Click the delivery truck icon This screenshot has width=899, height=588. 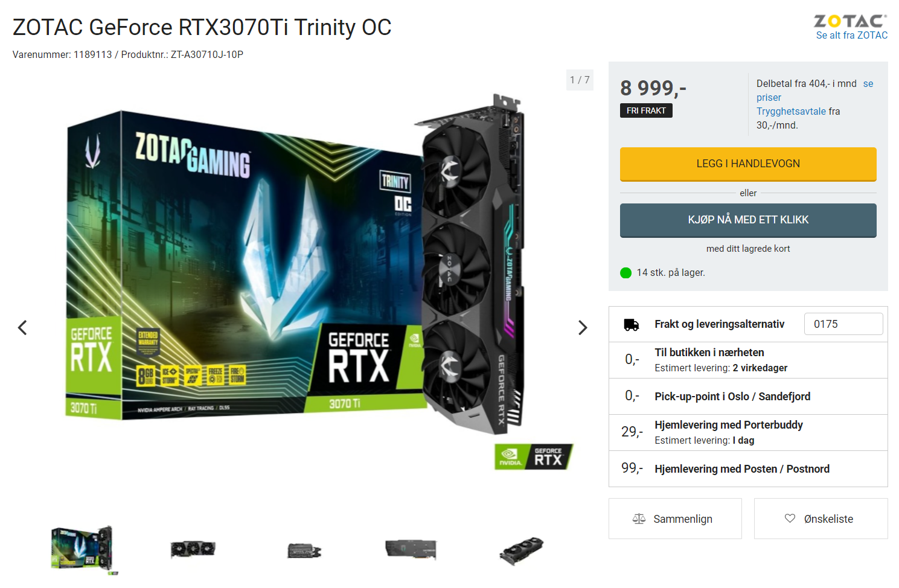click(x=631, y=325)
